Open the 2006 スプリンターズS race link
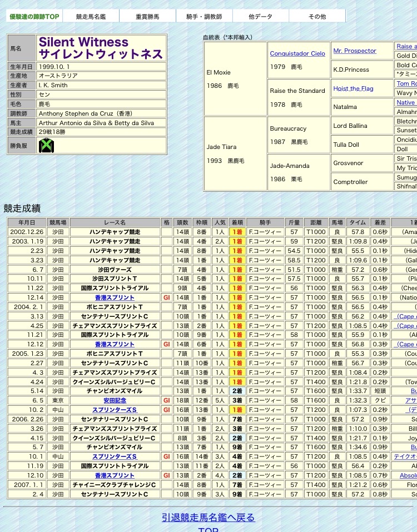 pos(115,457)
